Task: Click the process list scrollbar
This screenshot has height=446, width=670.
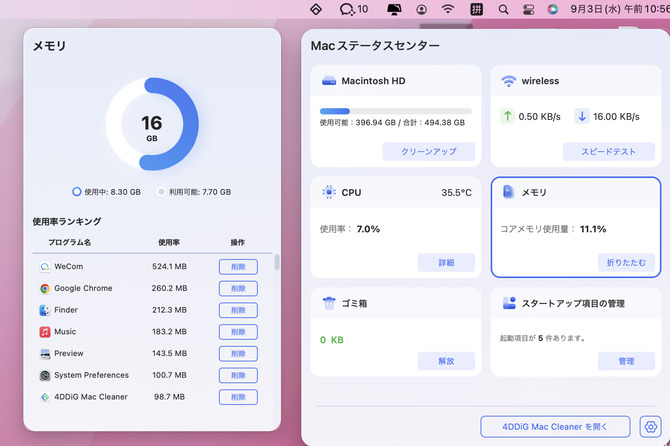Action: pyautogui.click(x=277, y=262)
